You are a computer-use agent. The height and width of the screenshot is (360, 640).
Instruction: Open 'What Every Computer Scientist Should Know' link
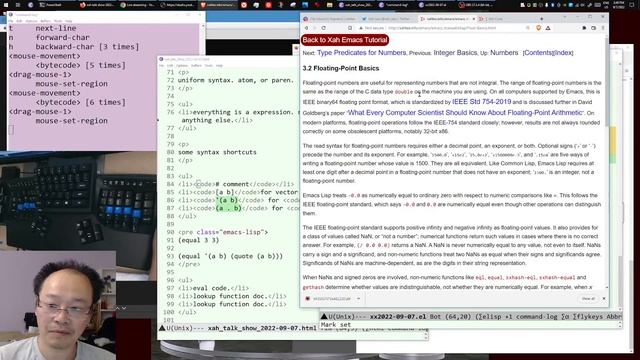coord(465,113)
